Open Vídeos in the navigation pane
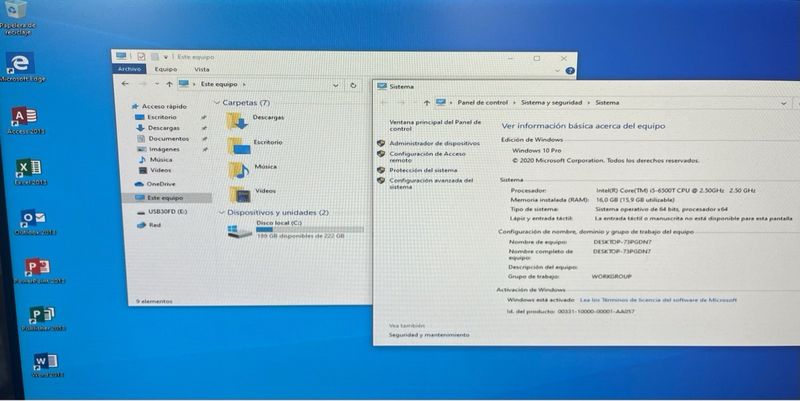 155,170
